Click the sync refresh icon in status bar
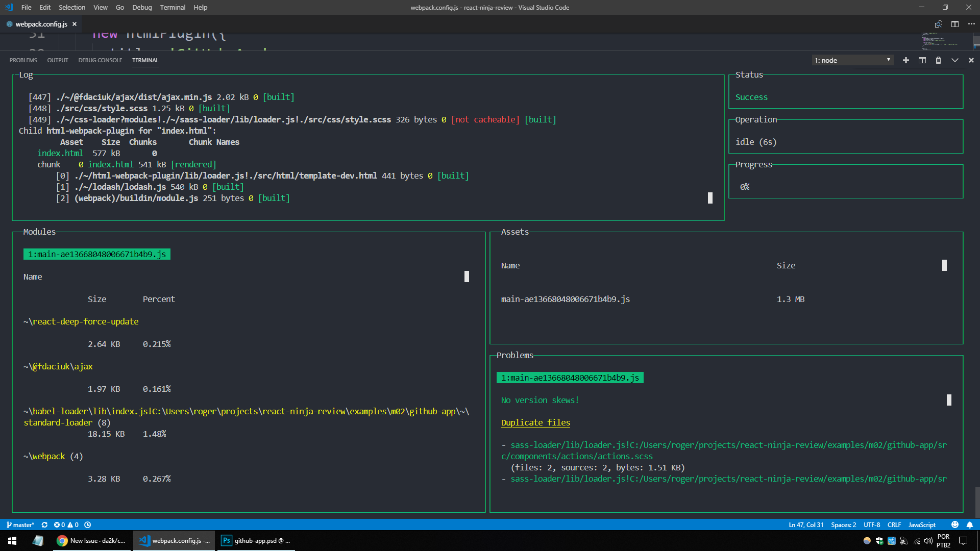Image resolution: width=980 pixels, height=551 pixels. (x=44, y=524)
